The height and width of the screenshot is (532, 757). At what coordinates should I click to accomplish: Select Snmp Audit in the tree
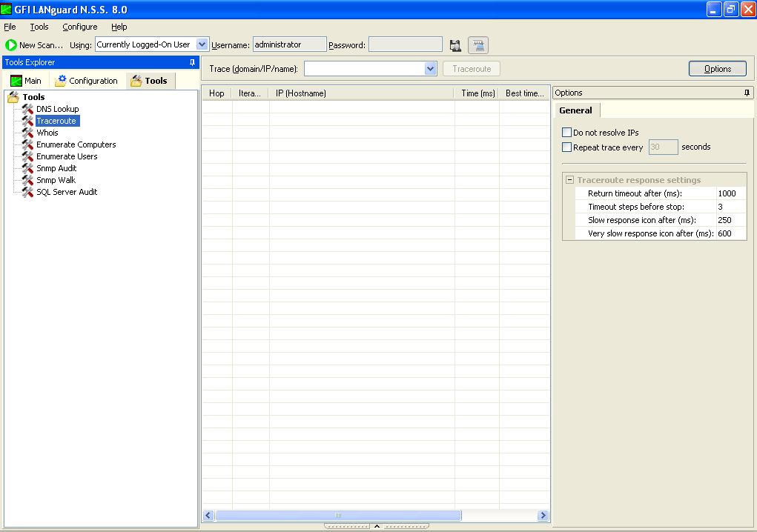(x=56, y=168)
